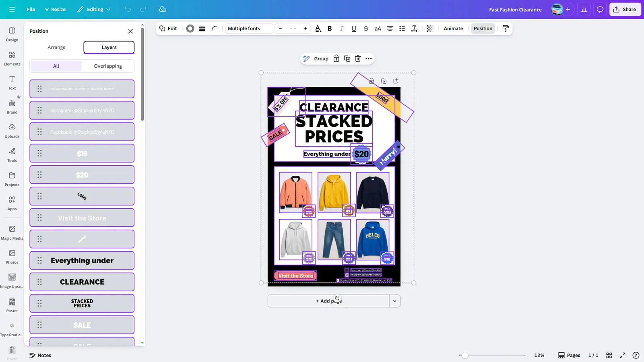
Task: Open the comments speech bubble icon
Action: coord(600,10)
